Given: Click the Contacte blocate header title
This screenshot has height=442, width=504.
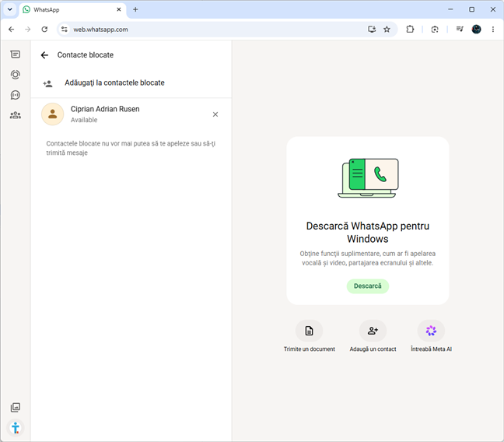Looking at the screenshot, I should (x=86, y=55).
